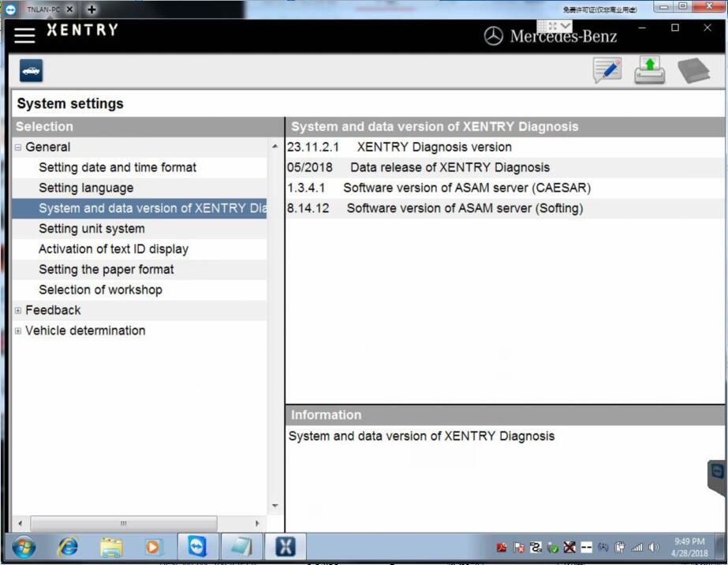Click the Information panel text line
The height and width of the screenshot is (565, 728).
coord(421,436)
